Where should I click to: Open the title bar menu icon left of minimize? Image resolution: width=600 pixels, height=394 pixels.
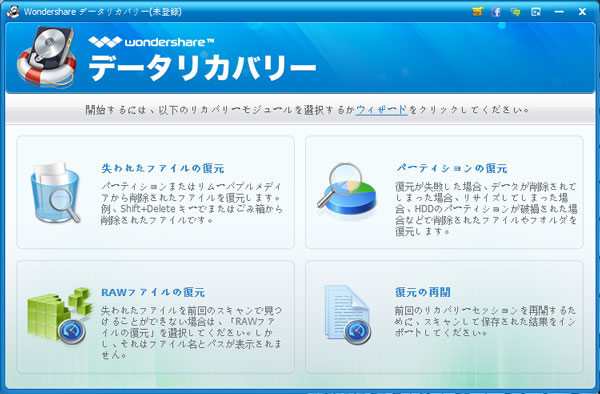click(536, 12)
